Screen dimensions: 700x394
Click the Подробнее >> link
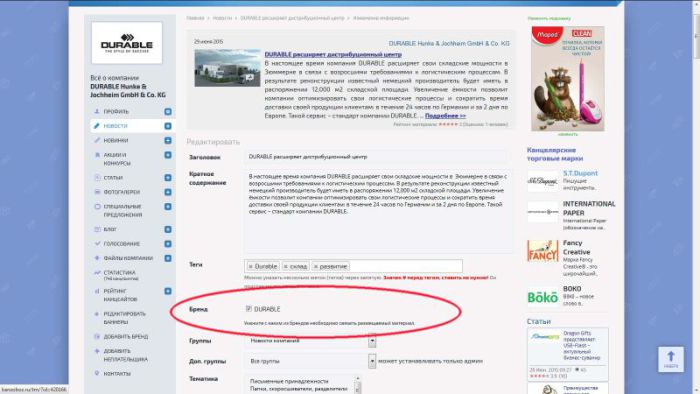tap(445, 116)
